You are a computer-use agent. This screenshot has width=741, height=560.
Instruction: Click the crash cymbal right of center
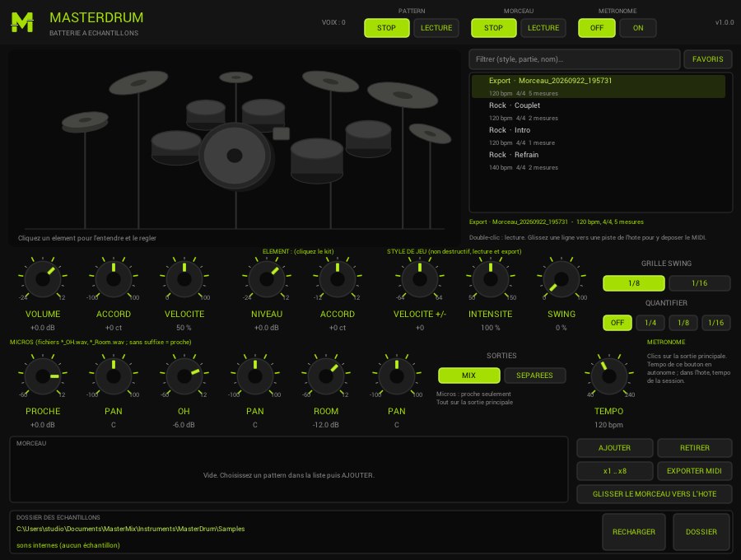pyautogui.click(x=330, y=82)
